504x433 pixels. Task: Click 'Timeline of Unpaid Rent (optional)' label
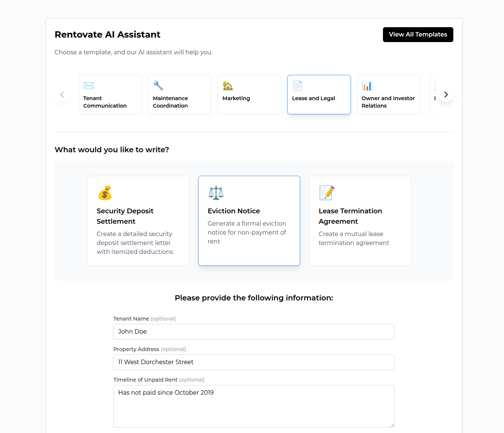[x=159, y=380]
